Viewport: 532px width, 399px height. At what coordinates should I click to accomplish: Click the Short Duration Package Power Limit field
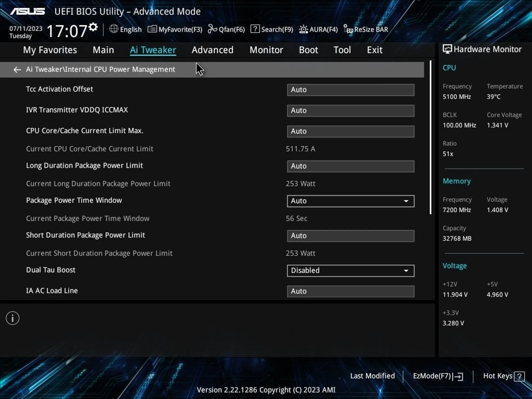point(351,236)
